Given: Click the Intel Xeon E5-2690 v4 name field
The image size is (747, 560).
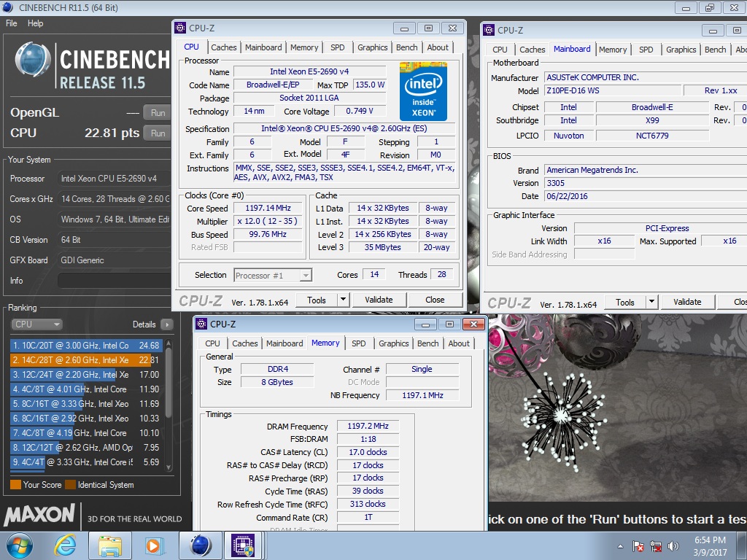Looking at the screenshot, I should point(309,71).
